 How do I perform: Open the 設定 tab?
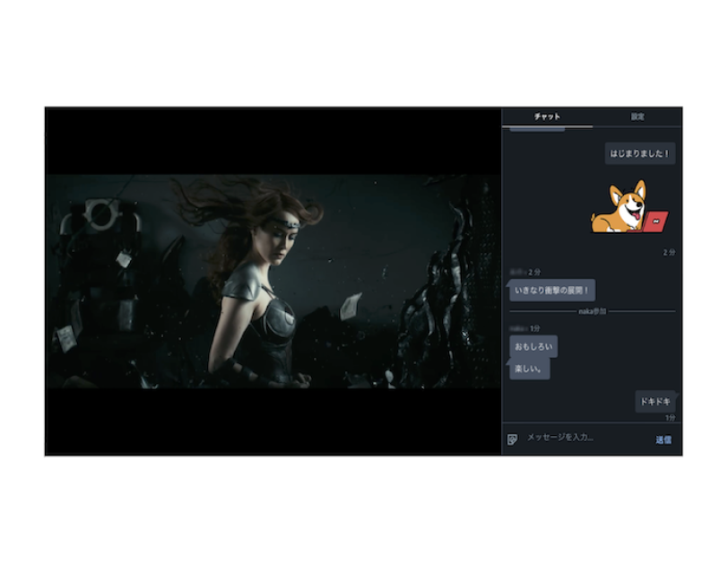(x=637, y=117)
